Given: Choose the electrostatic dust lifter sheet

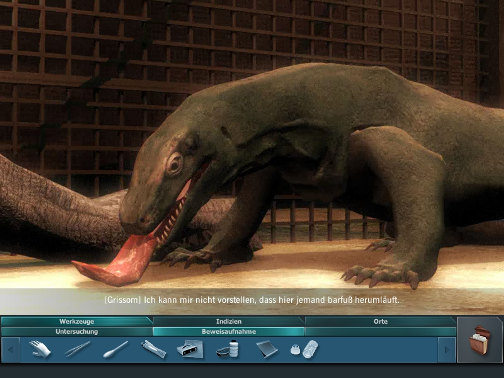Looking at the screenshot, I should (x=267, y=349).
